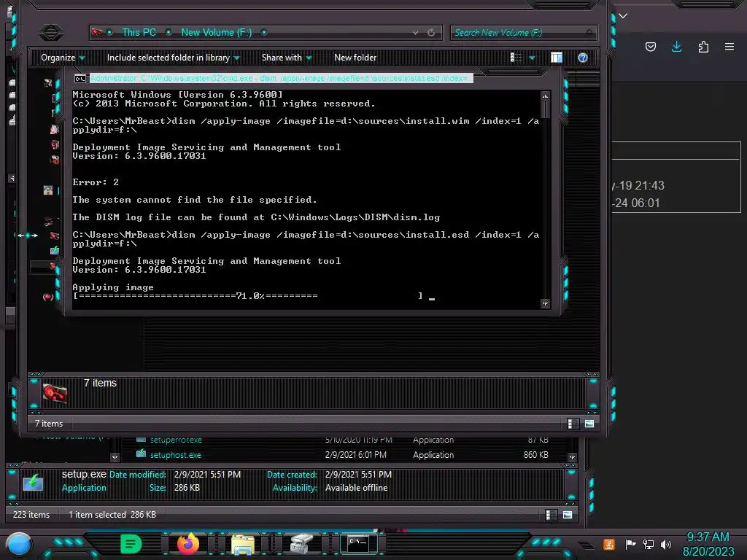The width and height of the screenshot is (747, 560).
Task: Show hidden tray icons
Action: tap(586, 545)
